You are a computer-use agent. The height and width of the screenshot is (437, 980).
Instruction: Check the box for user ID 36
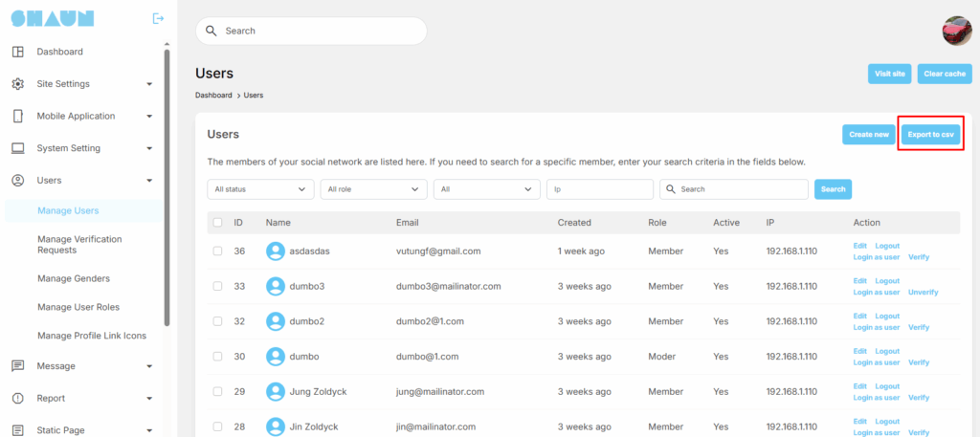coord(218,251)
